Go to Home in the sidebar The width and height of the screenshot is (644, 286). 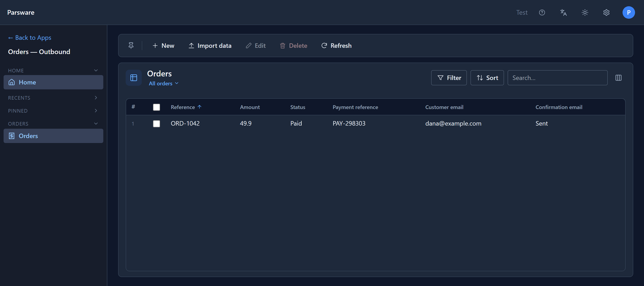tap(54, 82)
